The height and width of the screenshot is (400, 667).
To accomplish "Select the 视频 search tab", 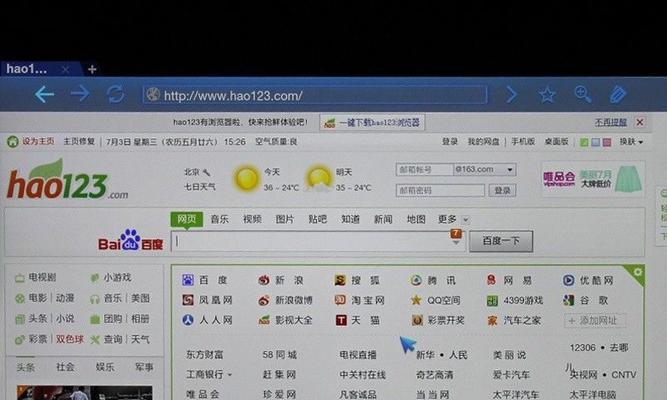I will (x=252, y=219).
